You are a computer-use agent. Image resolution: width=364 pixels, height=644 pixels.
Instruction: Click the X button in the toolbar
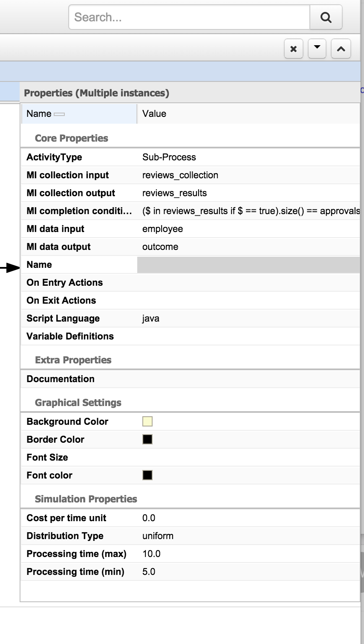[x=293, y=49]
